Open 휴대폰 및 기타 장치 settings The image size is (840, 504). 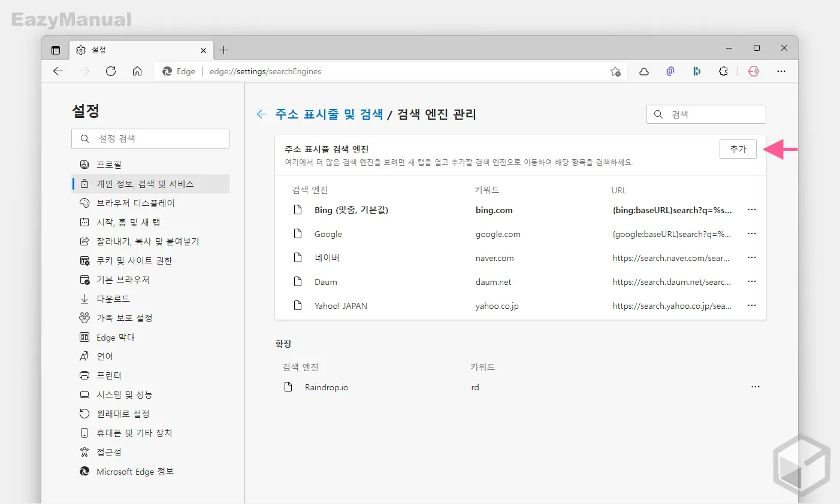(150, 433)
